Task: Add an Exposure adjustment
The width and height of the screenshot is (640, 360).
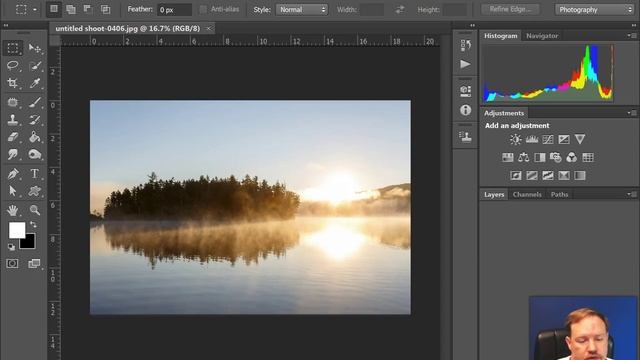Action: tap(564, 140)
